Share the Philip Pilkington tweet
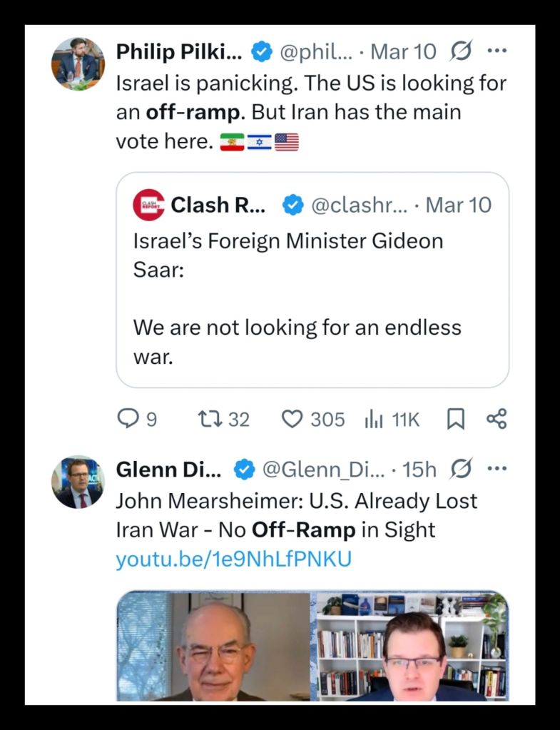The width and height of the screenshot is (560, 730). point(496,419)
